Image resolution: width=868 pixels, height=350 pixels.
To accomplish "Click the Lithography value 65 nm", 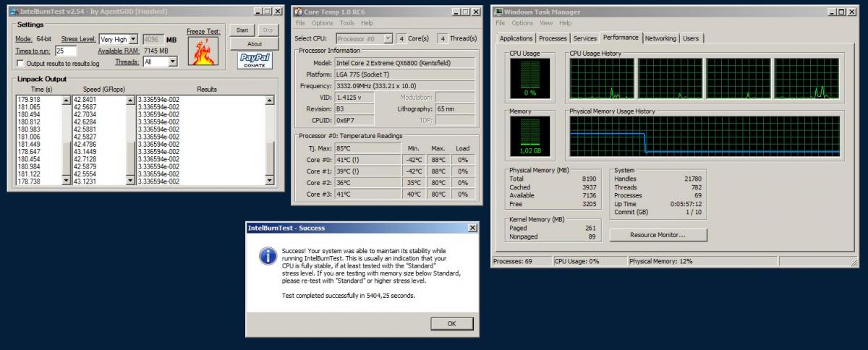I will pyautogui.click(x=456, y=108).
